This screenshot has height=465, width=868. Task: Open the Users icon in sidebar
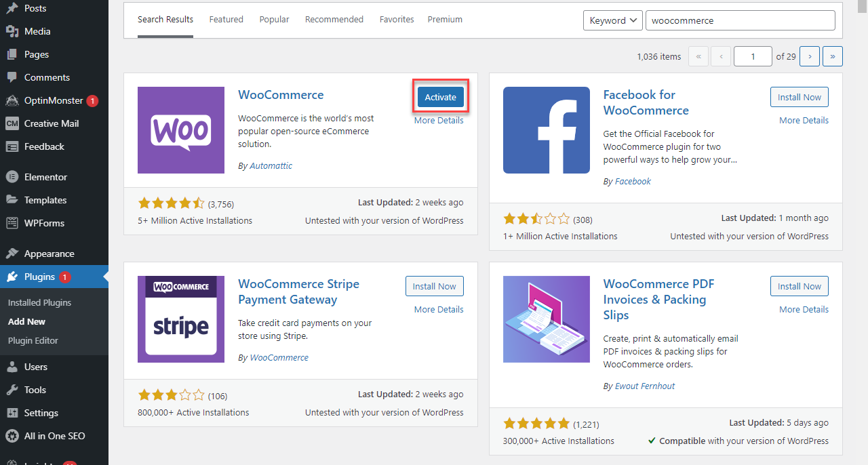[x=12, y=367]
